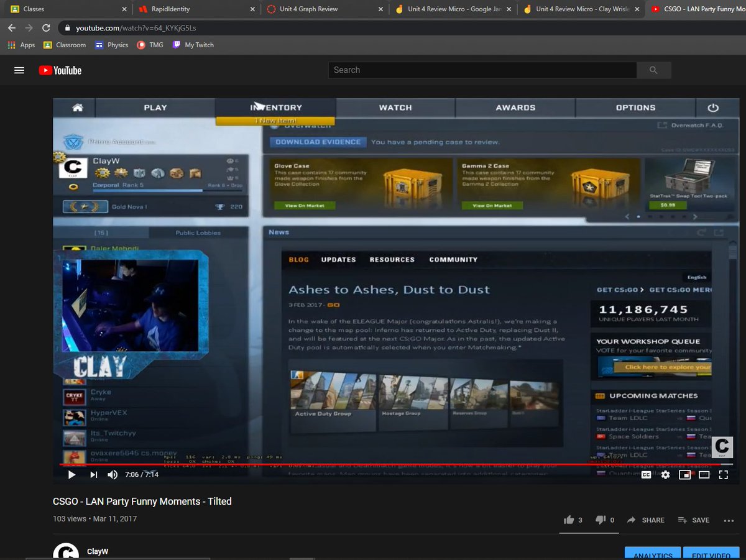Click the power icon in the CS:GO menu
Image resolution: width=746 pixels, height=560 pixels.
coord(713,108)
